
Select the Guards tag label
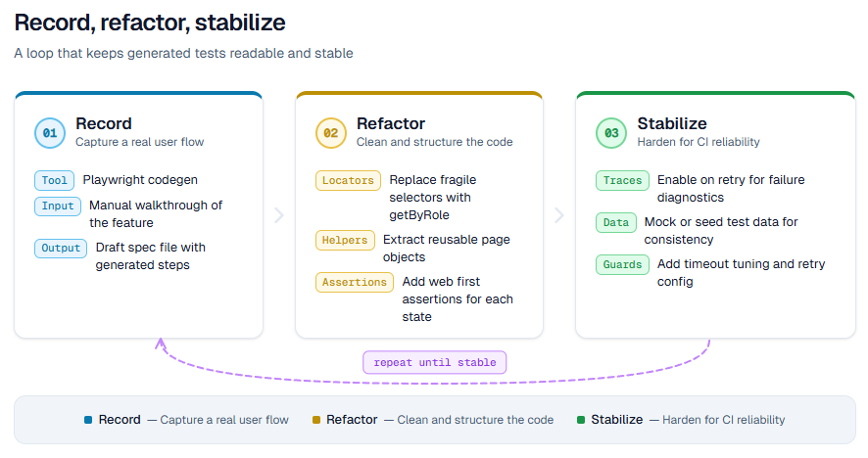622,264
